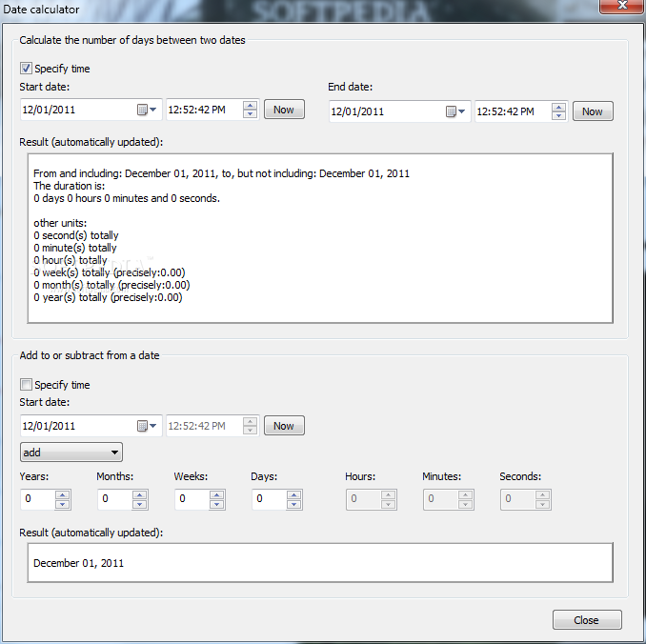Increment Weeks value with up arrow
The width and height of the screenshot is (646, 644).
(x=216, y=494)
